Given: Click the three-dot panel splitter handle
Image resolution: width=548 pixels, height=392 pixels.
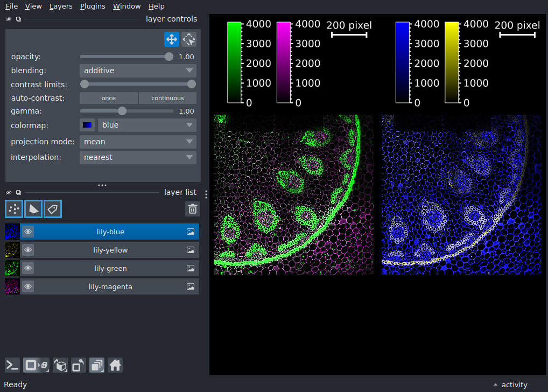Looking at the screenshot, I should click(102, 185).
